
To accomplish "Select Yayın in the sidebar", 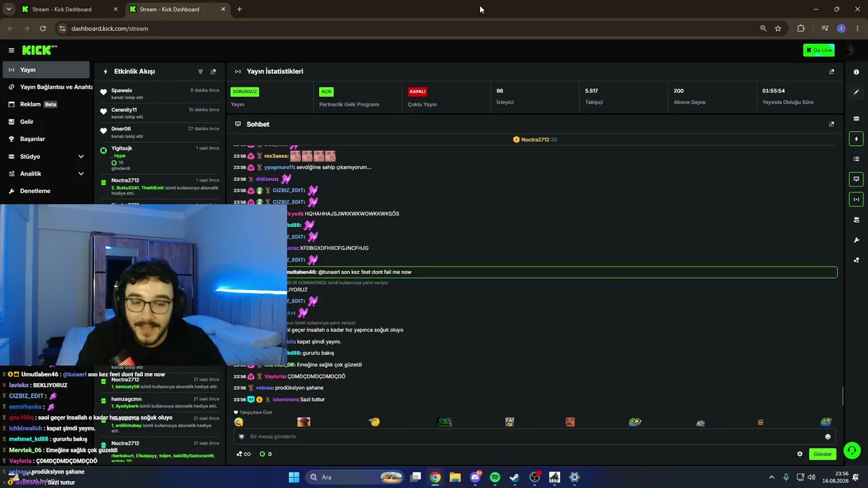I will point(46,70).
